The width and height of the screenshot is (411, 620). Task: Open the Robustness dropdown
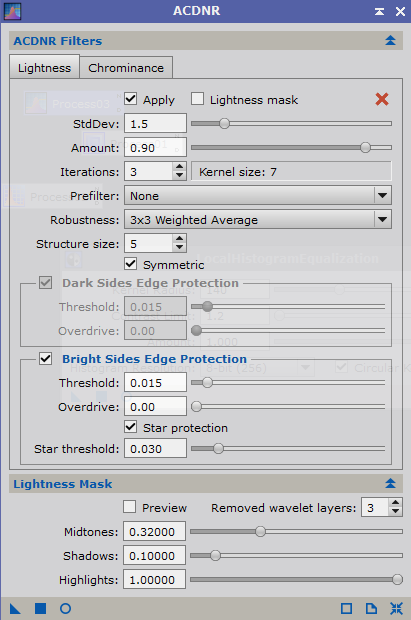tap(258, 219)
